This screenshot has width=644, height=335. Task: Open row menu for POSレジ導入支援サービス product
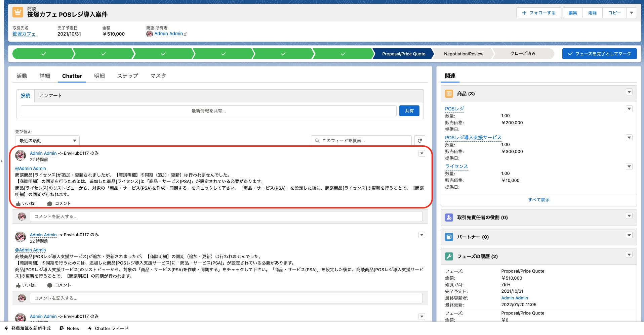click(629, 138)
